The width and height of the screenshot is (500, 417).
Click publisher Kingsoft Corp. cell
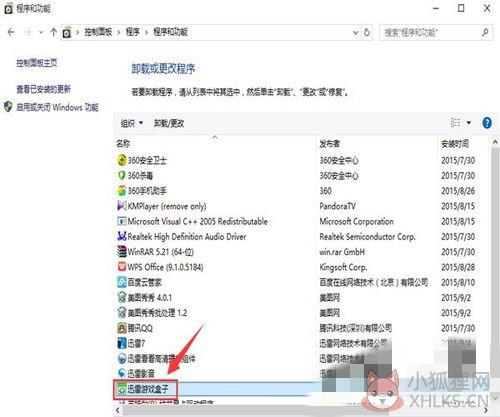point(343,267)
